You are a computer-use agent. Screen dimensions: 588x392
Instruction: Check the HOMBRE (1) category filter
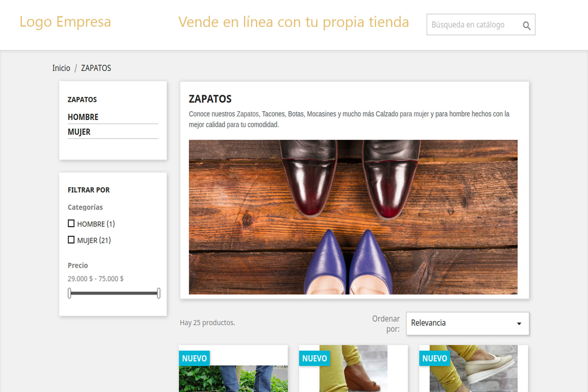point(71,224)
